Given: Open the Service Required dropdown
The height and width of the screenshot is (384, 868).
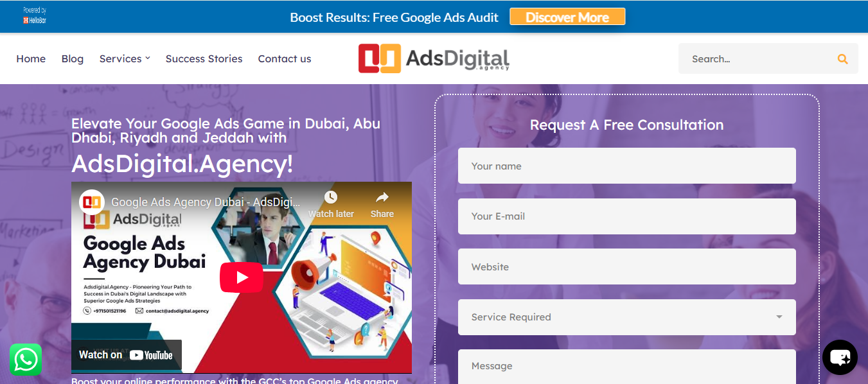Looking at the screenshot, I should point(627,317).
